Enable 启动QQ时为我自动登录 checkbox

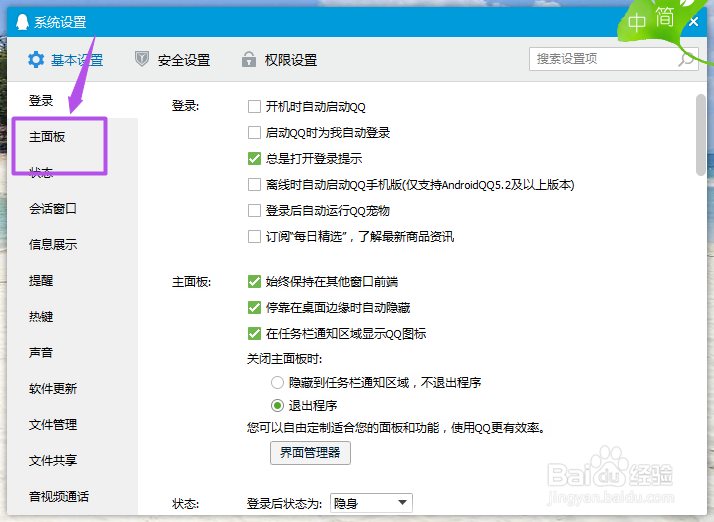[254, 133]
